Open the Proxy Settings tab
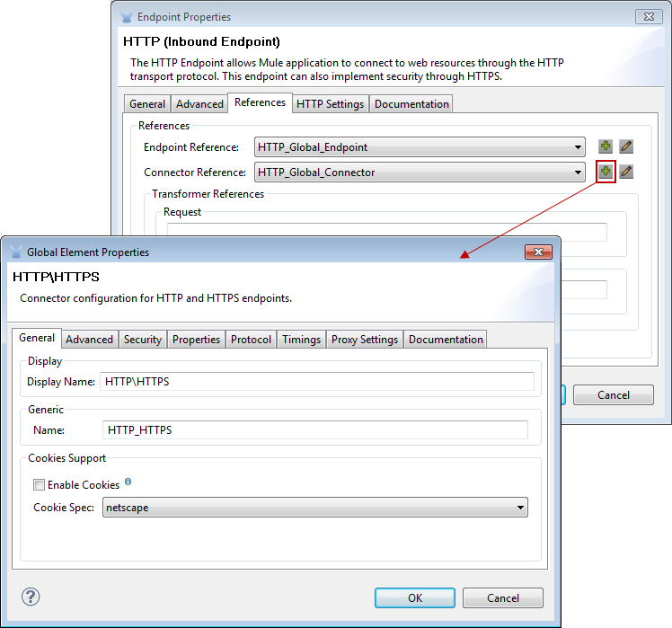 coord(365,340)
